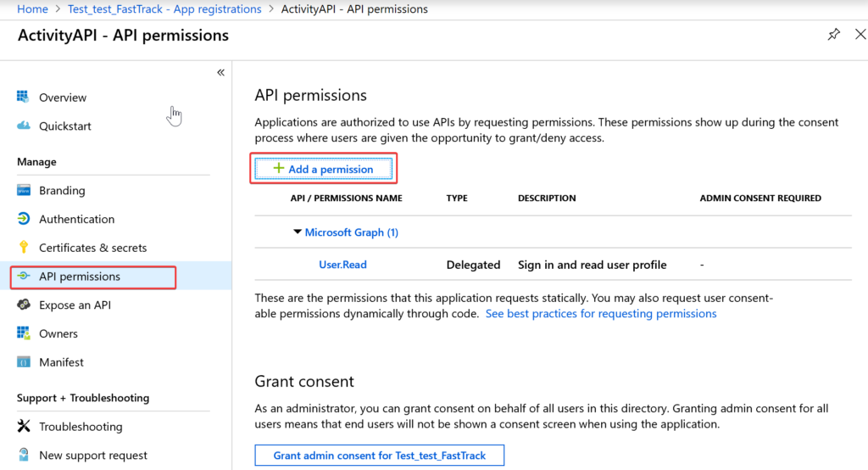Open Test_test_FastTrack - App registrations breadcrumb
This screenshot has width=868, height=470.
(164, 8)
